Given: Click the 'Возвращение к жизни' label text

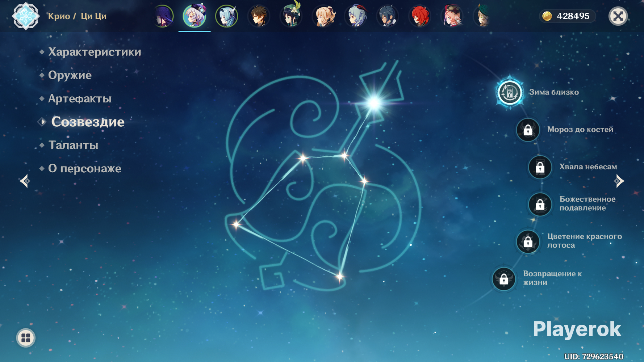Looking at the screenshot, I should [x=552, y=278].
